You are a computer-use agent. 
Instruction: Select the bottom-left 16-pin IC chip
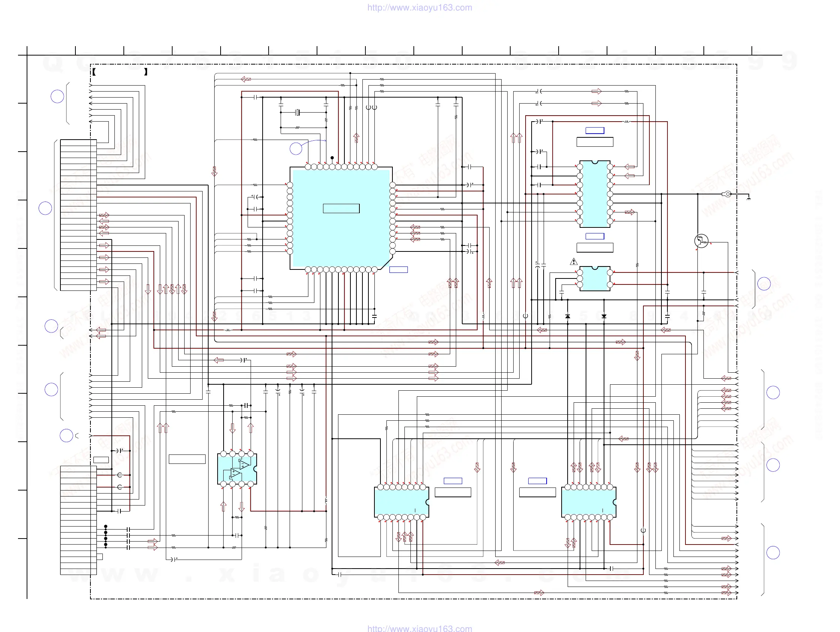coord(401,502)
